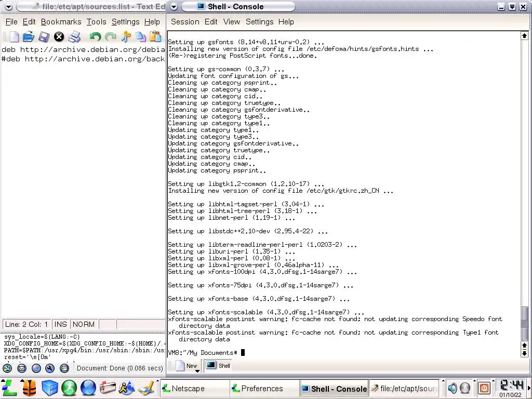Click the red power logout button
This screenshot has width=532, height=399.
pyautogui.click(x=484, y=388)
